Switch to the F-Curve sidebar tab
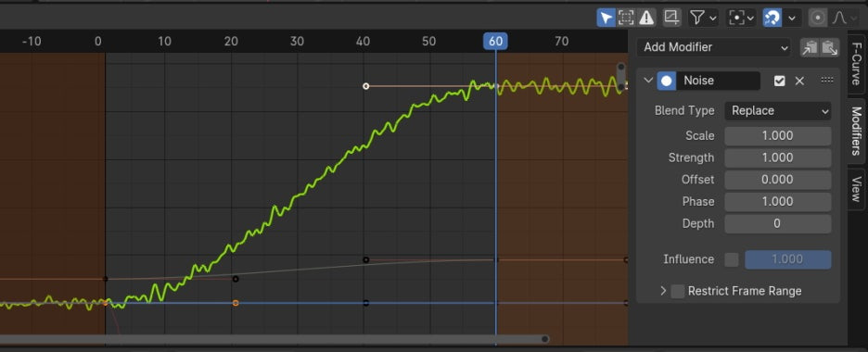The width and height of the screenshot is (868, 352). coord(856,64)
